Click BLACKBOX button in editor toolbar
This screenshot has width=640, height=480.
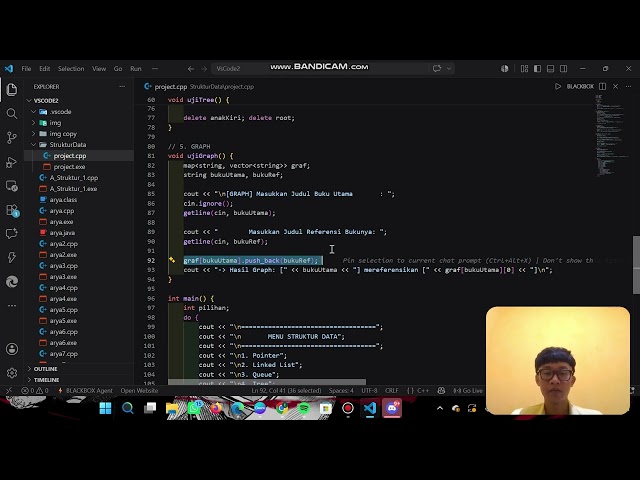pyautogui.click(x=580, y=87)
